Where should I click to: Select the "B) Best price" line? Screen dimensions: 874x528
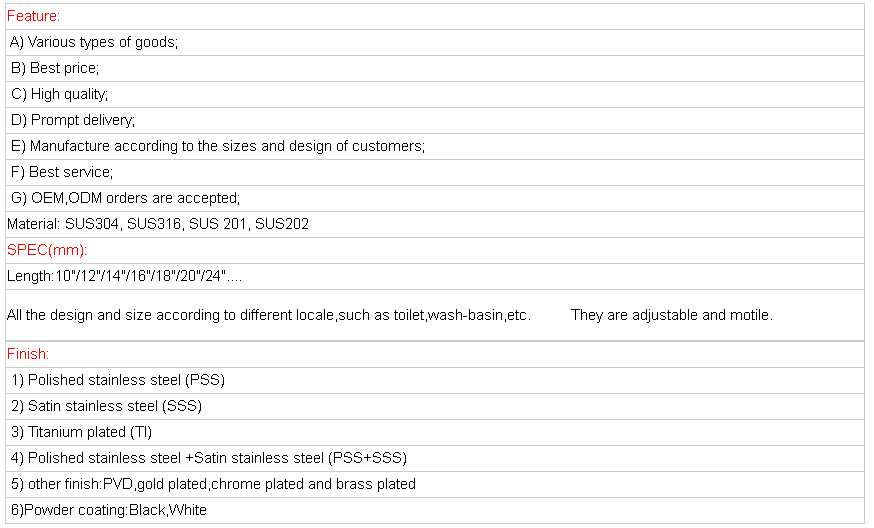tap(55, 68)
